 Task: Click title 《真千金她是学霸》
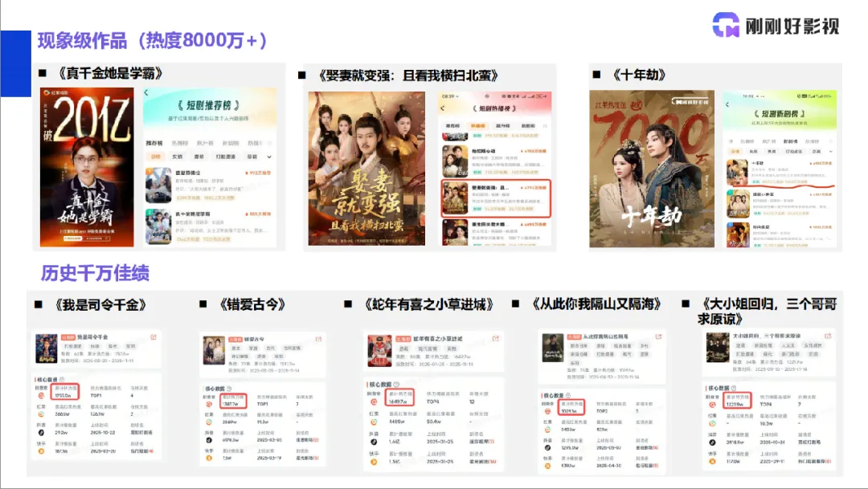pos(110,73)
